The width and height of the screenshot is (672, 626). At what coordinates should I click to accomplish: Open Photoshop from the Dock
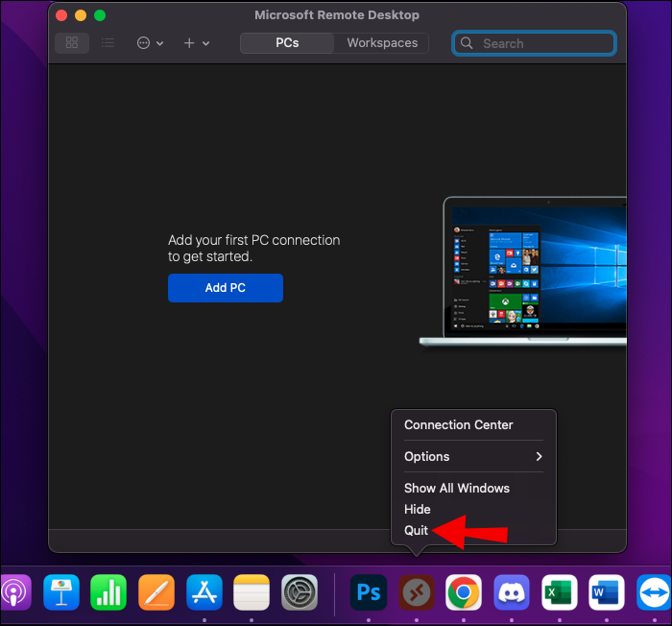[369, 592]
